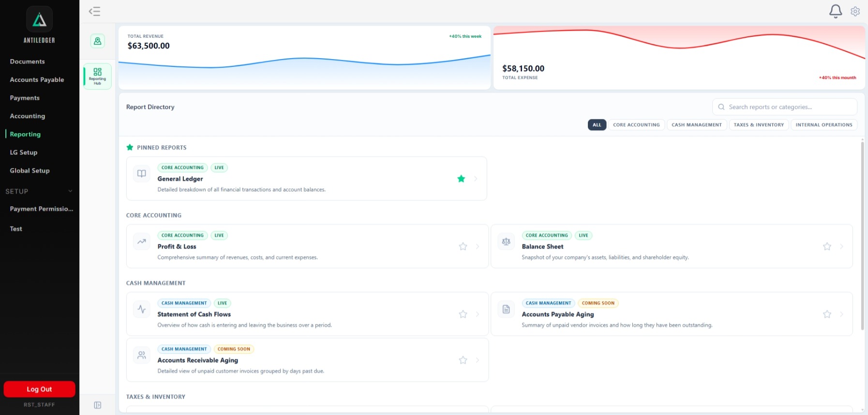Open the General Ledger report title
The height and width of the screenshot is (415, 868).
tap(180, 179)
